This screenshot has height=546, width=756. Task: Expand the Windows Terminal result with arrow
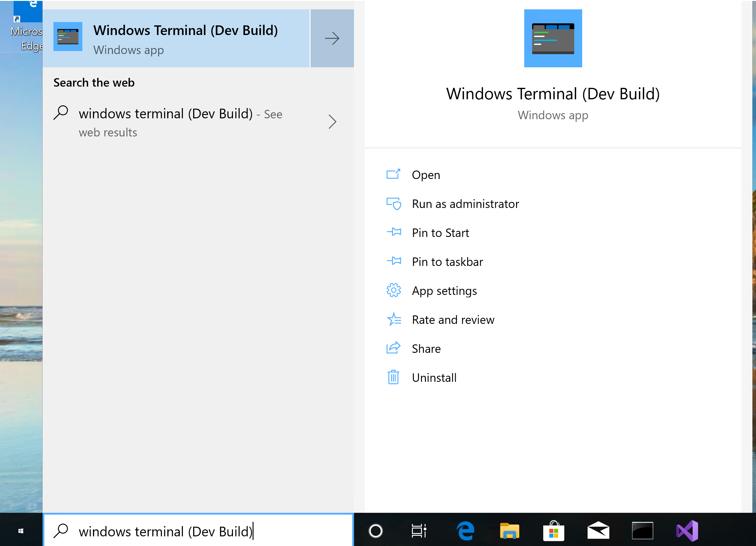point(332,38)
